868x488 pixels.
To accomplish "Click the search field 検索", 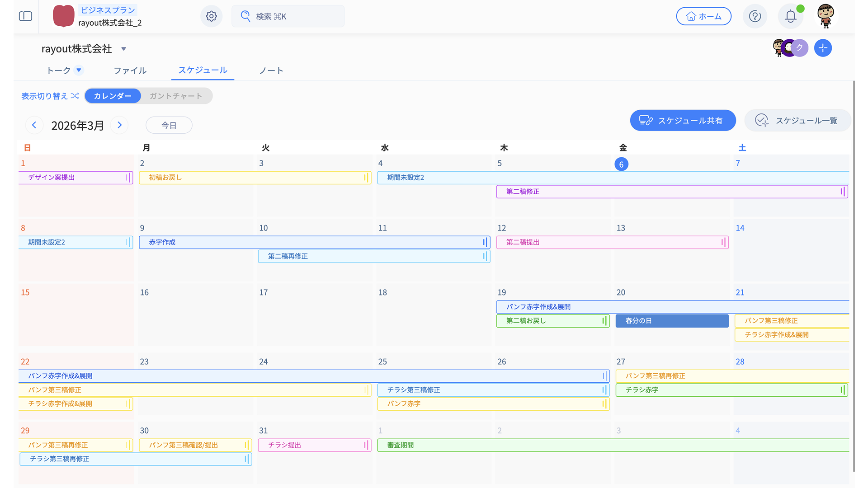I will (x=288, y=16).
